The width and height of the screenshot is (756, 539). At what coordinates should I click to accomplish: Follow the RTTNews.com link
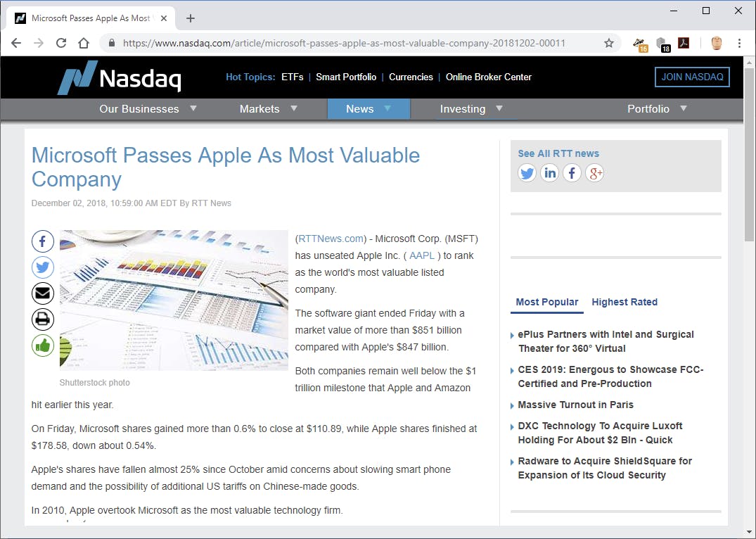click(331, 239)
